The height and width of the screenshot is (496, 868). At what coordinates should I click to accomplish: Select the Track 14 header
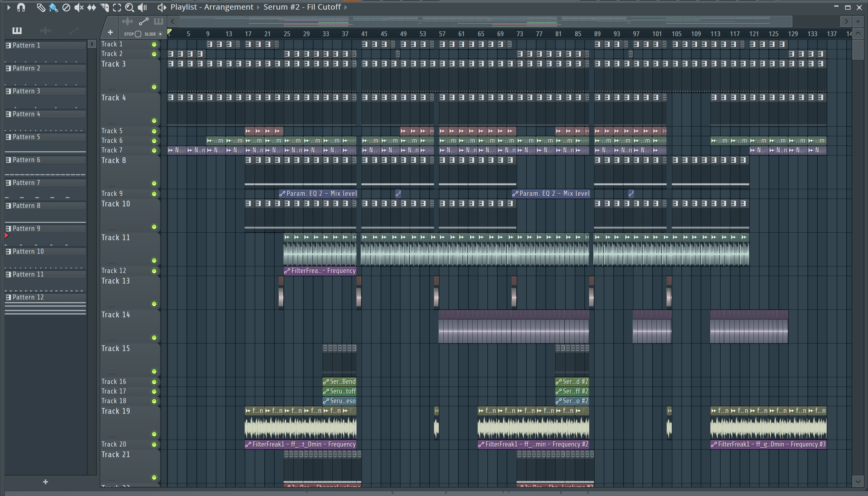point(130,326)
